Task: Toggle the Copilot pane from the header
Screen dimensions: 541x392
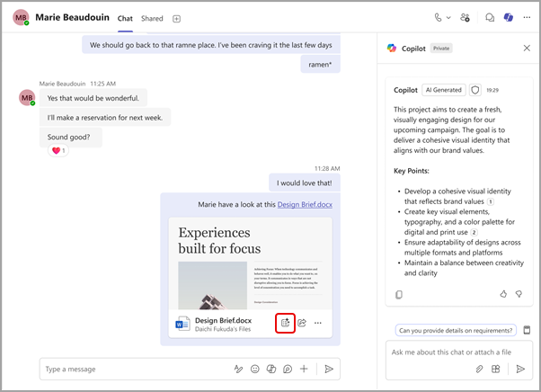Action: [509, 17]
